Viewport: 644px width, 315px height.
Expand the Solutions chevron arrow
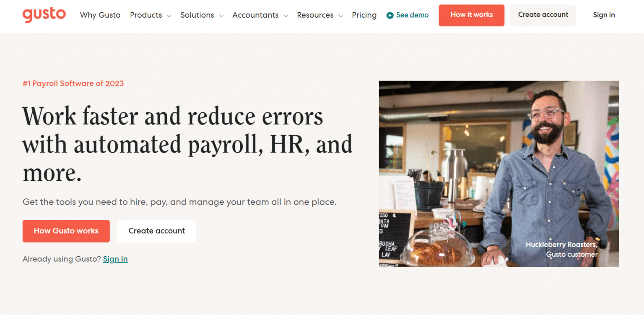221,16
